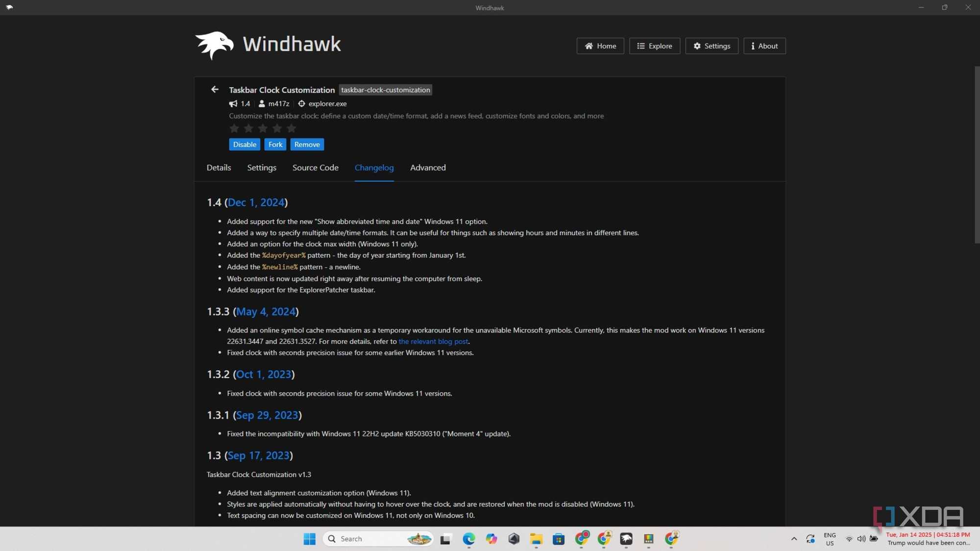
Task: Click the explorer.exe process target icon
Action: 302,104
